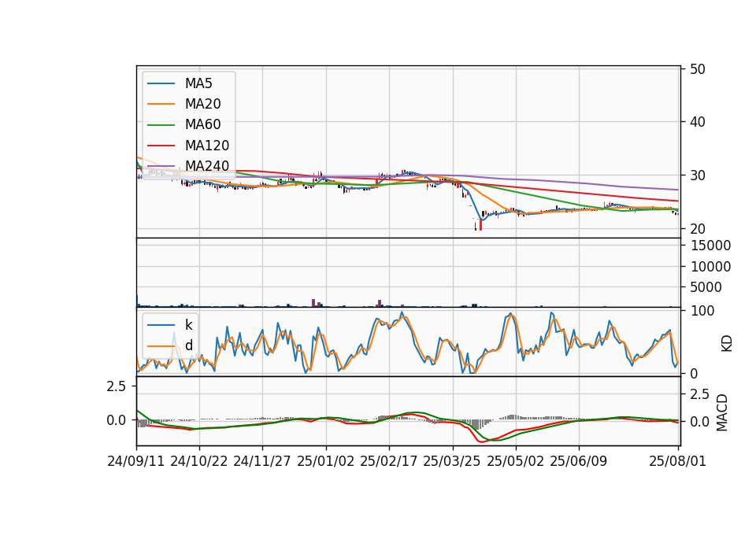The image size is (756, 543).
Task: Click the left MACD axis value 2.5
Action: coord(117,386)
